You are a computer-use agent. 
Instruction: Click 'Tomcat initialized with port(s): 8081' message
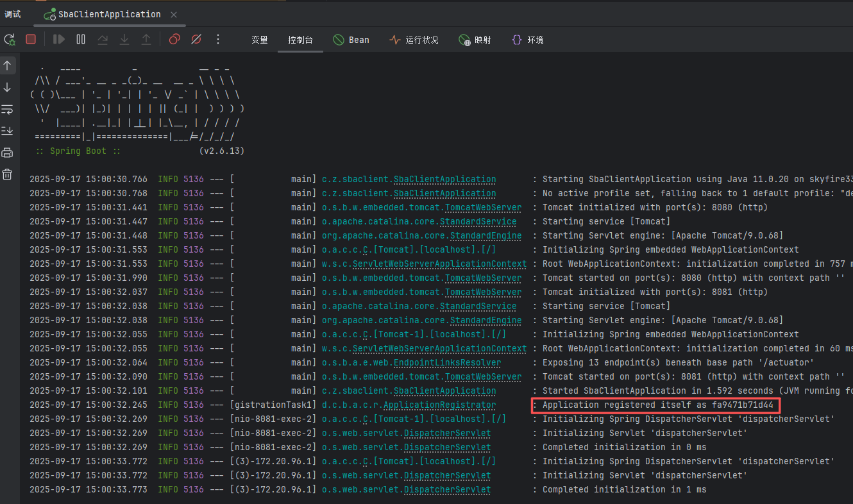[x=655, y=292]
